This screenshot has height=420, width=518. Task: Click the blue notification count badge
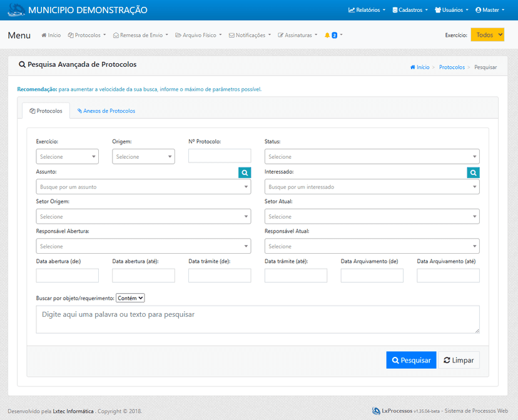pyautogui.click(x=334, y=35)
